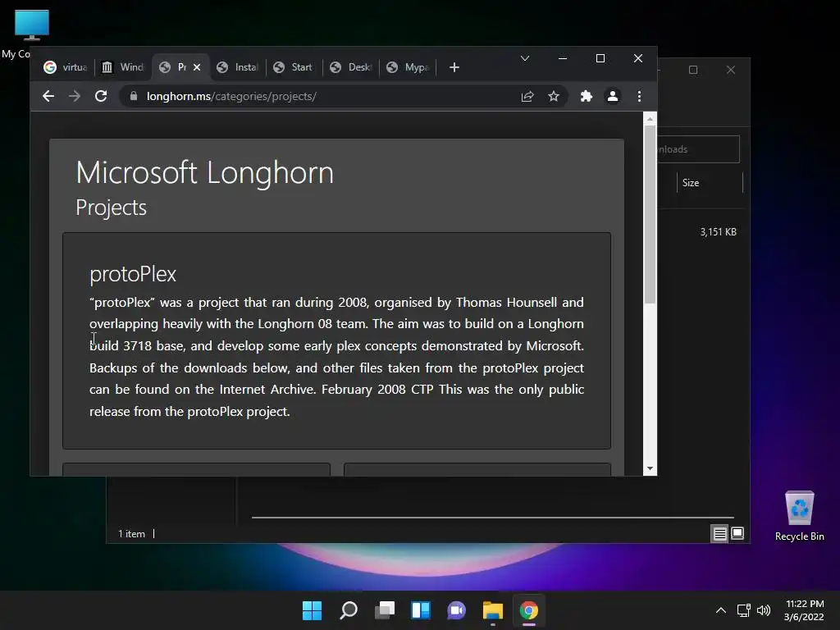The width and height of the screenshot is (840, 630).
Task: Open taskbar Search
Action: coord(348,610)
